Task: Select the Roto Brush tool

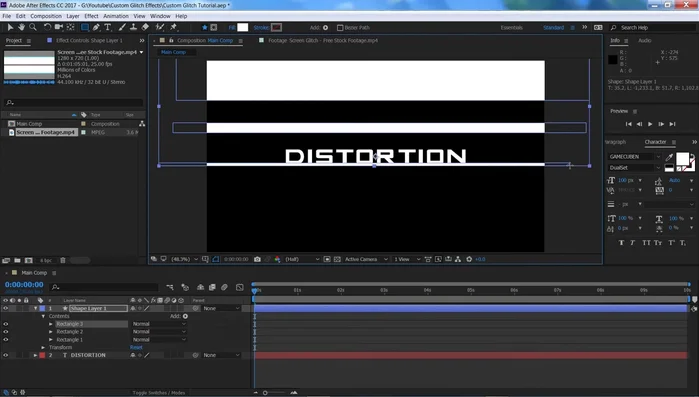Action: coord(160,27)
